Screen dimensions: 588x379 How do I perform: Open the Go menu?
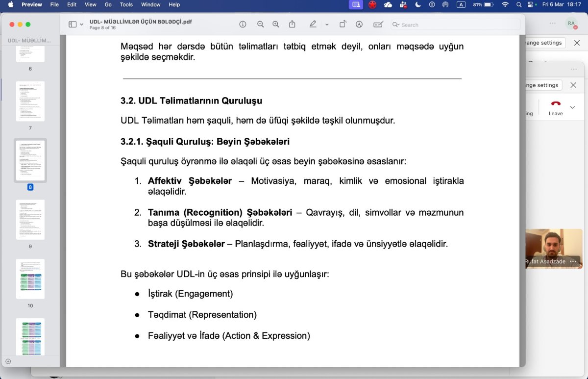(108, 4)
